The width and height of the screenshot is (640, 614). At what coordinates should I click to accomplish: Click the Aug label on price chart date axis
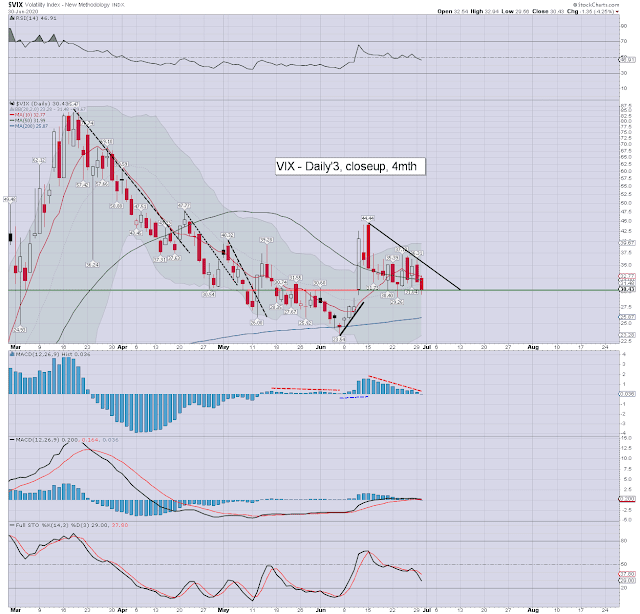pyautogui.click(x=533, y=347)
